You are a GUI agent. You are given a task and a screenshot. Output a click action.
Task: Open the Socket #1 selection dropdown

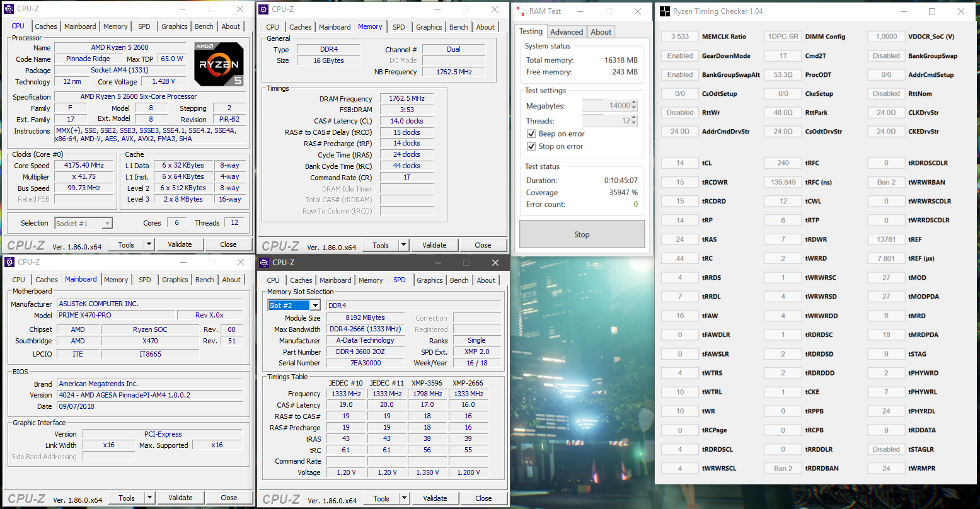coord(107,224)
